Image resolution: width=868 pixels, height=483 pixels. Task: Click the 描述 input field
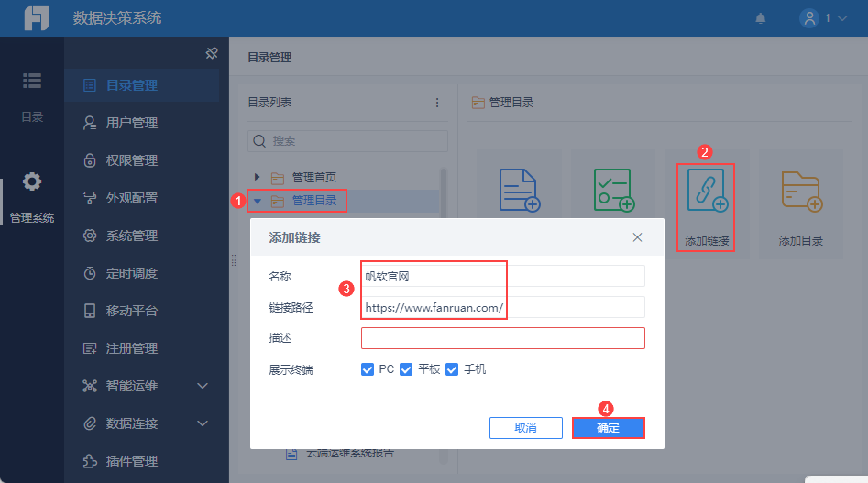point(502,338)
